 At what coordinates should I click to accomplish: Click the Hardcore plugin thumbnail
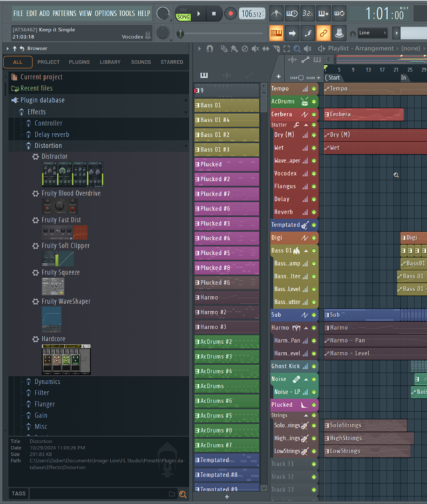tap(66, 359)
